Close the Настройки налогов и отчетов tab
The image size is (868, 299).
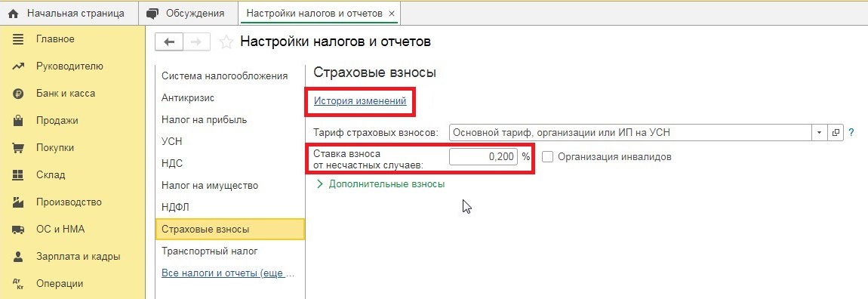point(392,14)
